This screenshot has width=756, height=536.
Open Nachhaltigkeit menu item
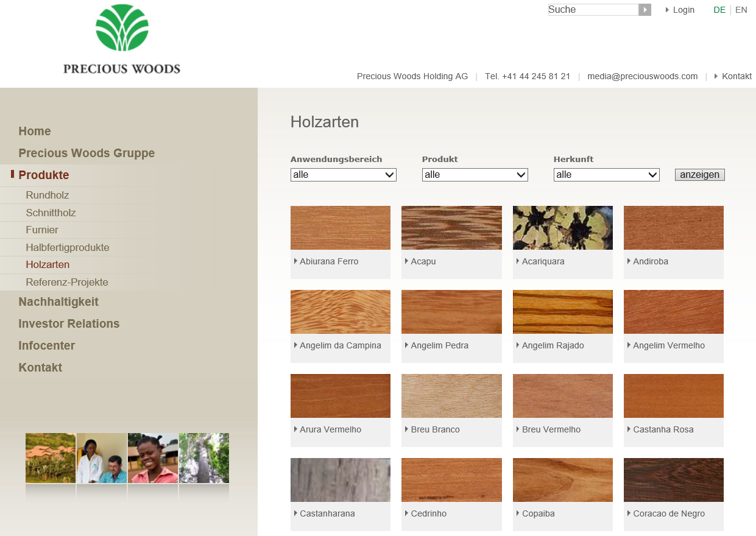(x=58, y=301)
